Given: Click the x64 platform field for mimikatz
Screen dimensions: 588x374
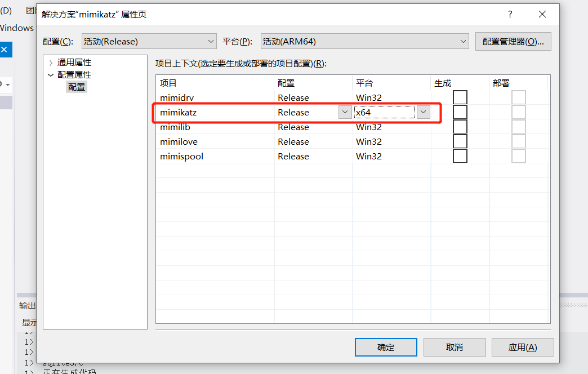Looking at the screenshot, I should pos(384,112).
